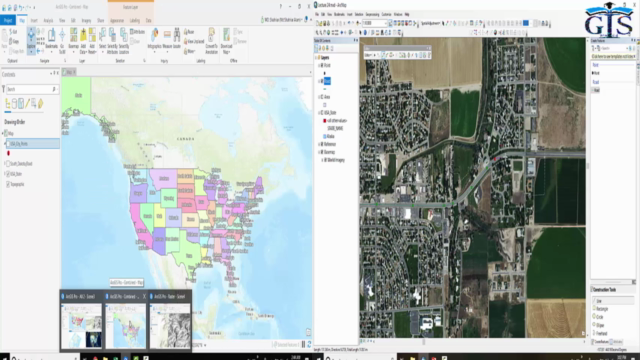Viewport: 640px width, 360px height.
Task: Open the map scale combo box in ArcMap
Action: pos(374,23)
